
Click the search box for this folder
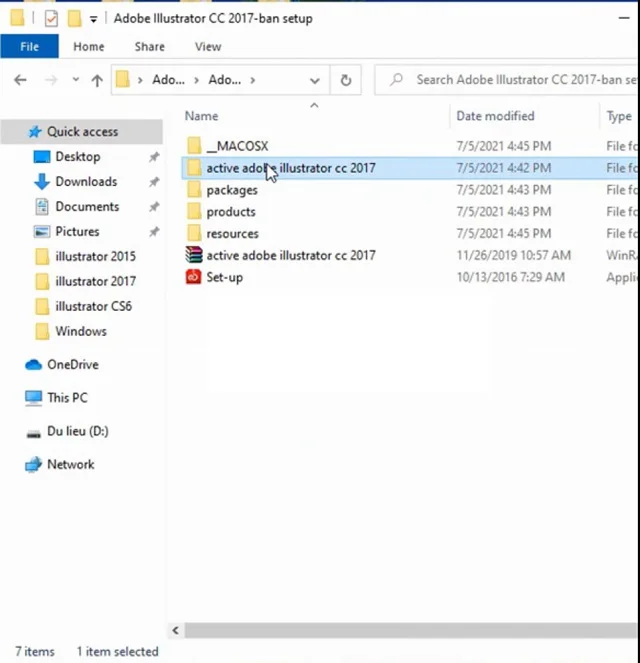(x=506, y=80)
